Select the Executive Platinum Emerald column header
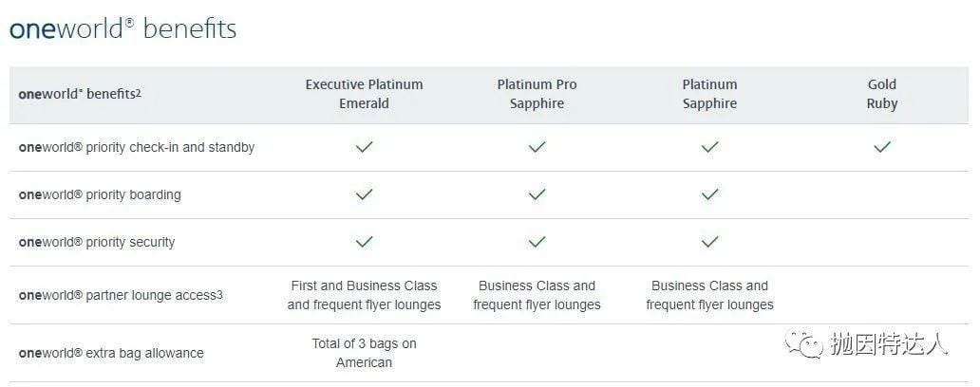Screen dimensions: 980x387 click(x=364, y=94)
